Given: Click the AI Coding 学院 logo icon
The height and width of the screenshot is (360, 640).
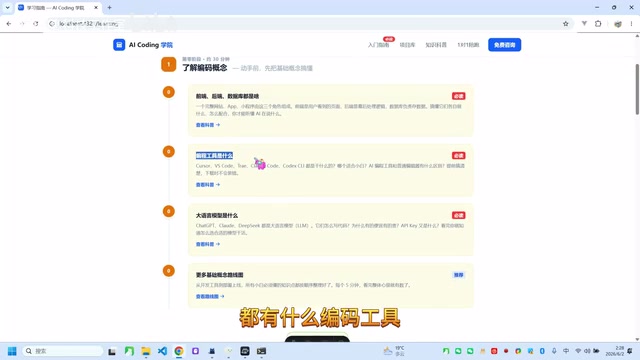Looking at the screenshot, I should (119, 45).
